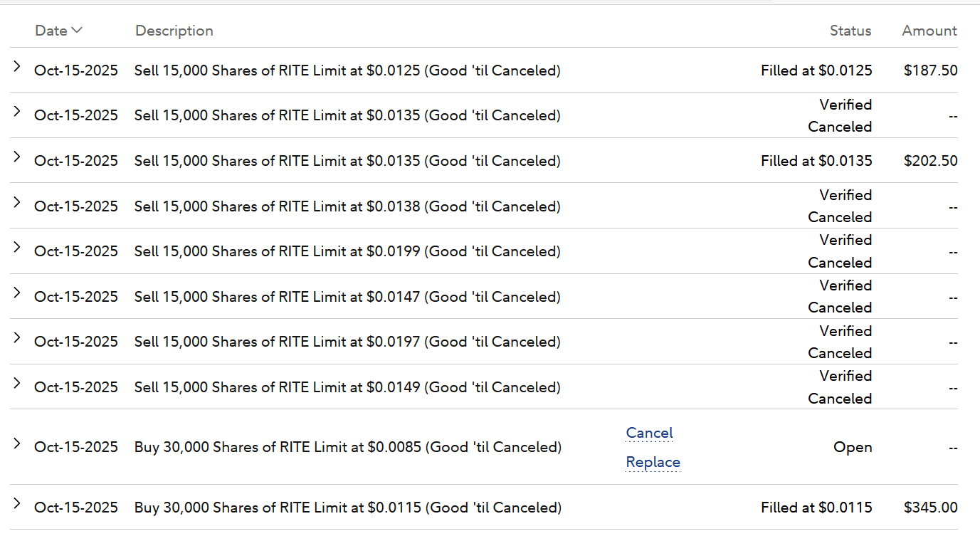The height and width of the screenshot is (536, 980).
Task: Expand the filled Sell RITE $0.0135 order row
Action: click(17, 157)
